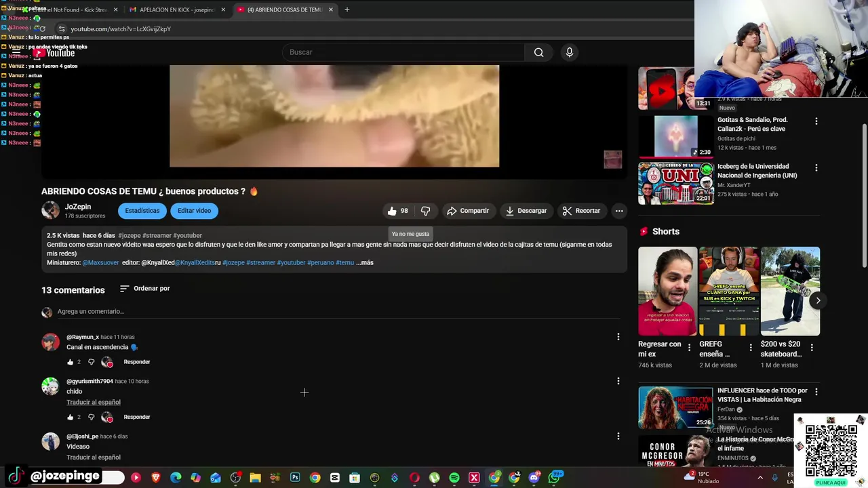Viewport: 868px width, 488px height.
Task: Click the #temu hashtag in description
Action: 344,262
